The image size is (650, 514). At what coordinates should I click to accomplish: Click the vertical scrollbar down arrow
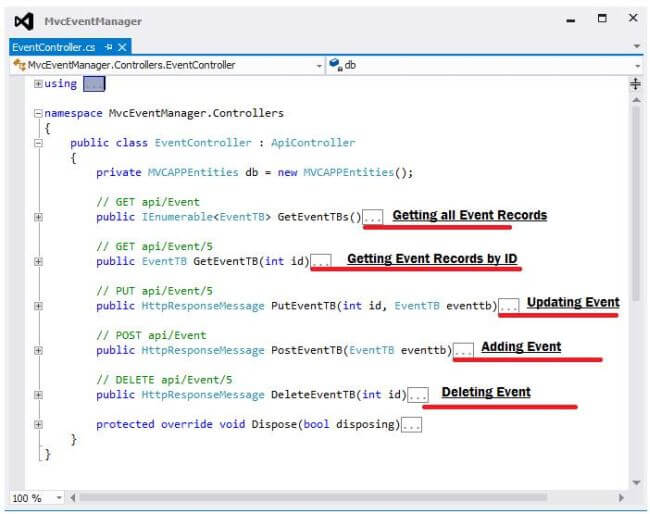click(636, 482)
